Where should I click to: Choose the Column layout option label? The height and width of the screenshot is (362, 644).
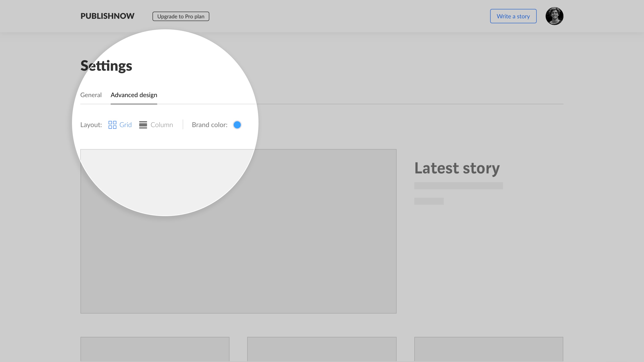(x=162, y=125)
